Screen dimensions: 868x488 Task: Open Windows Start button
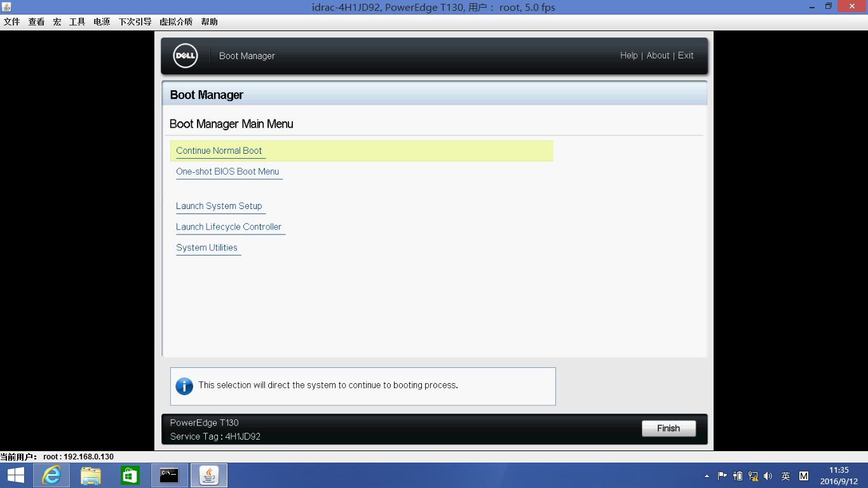[x=16, y=475]
